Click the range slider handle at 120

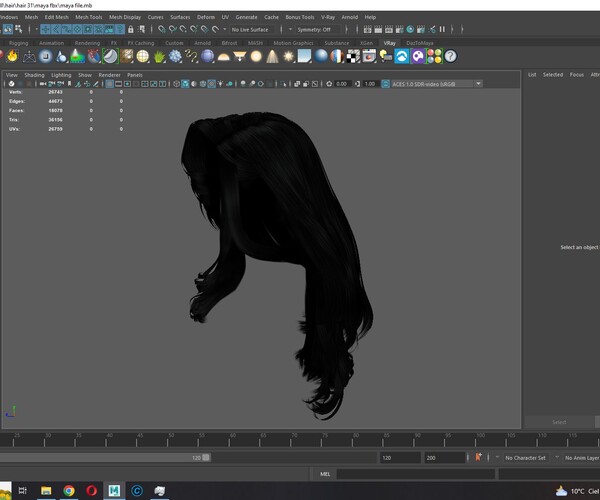click(x=206, y=457)
